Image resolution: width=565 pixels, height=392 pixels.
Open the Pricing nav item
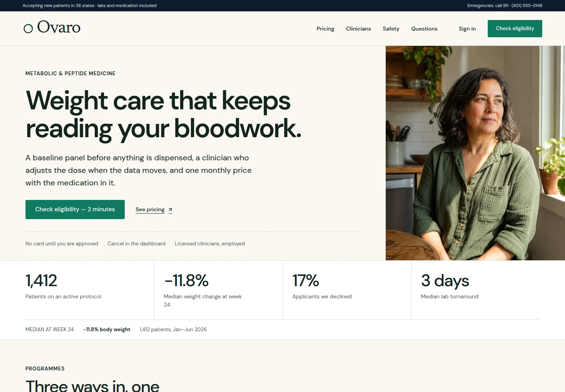[x=325, y=29]
